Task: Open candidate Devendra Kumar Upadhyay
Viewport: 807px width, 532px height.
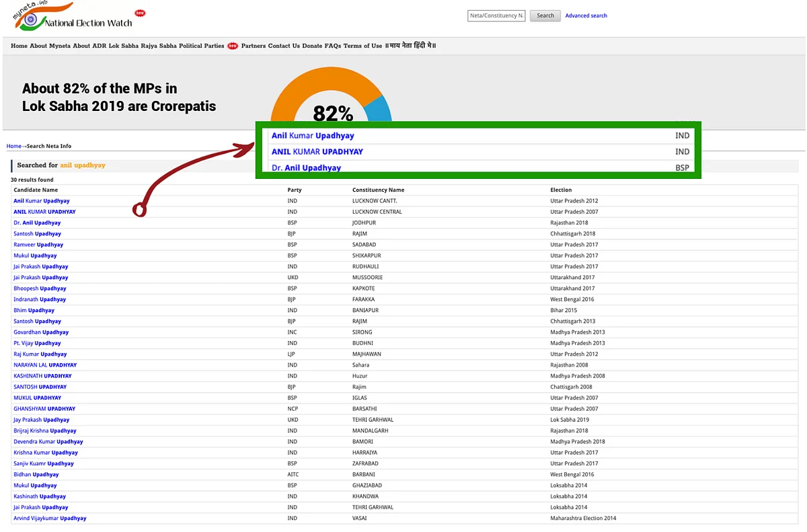Action: [48, 442]
